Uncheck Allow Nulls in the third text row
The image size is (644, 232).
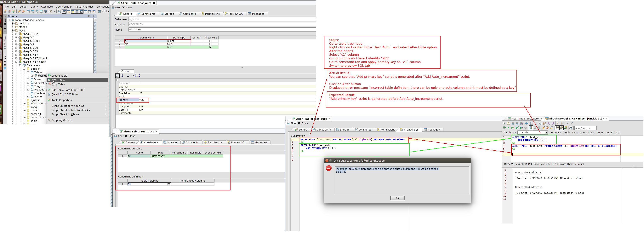pos(210,47)
